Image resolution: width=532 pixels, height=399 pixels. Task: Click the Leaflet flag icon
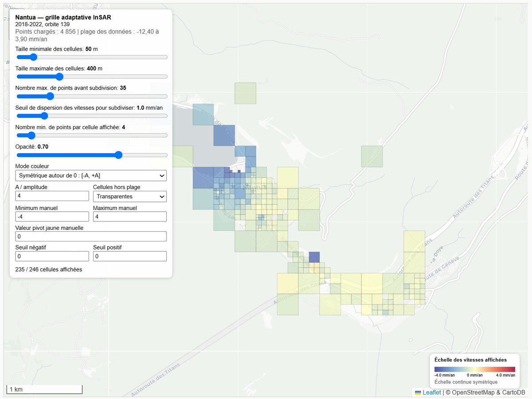point(418,392)
